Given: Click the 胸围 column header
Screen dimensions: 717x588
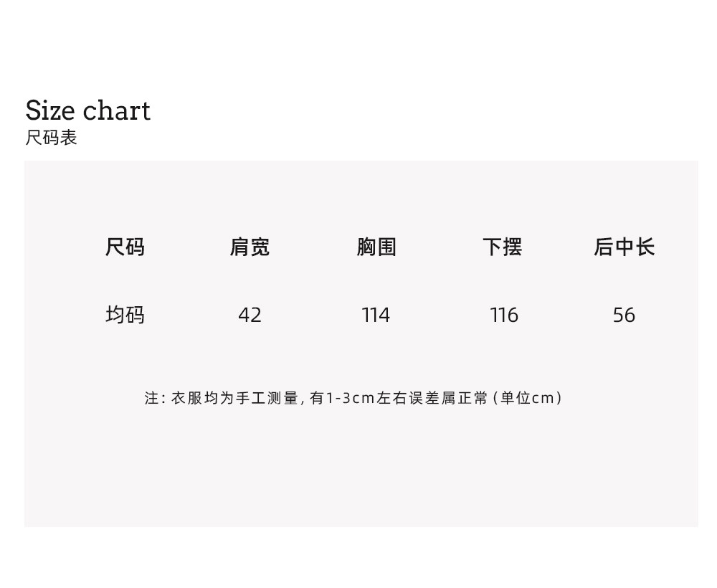Looking at the screenshot, I should click(x=376, y=247).
